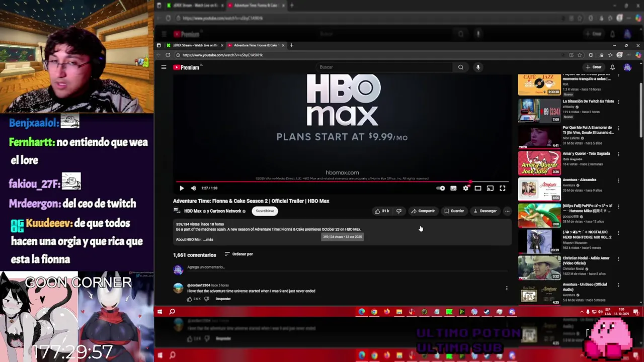This screenshot has height=362, width=644.
Task: Click the youtube.com address bar URL
Action: tap(222, 55)
